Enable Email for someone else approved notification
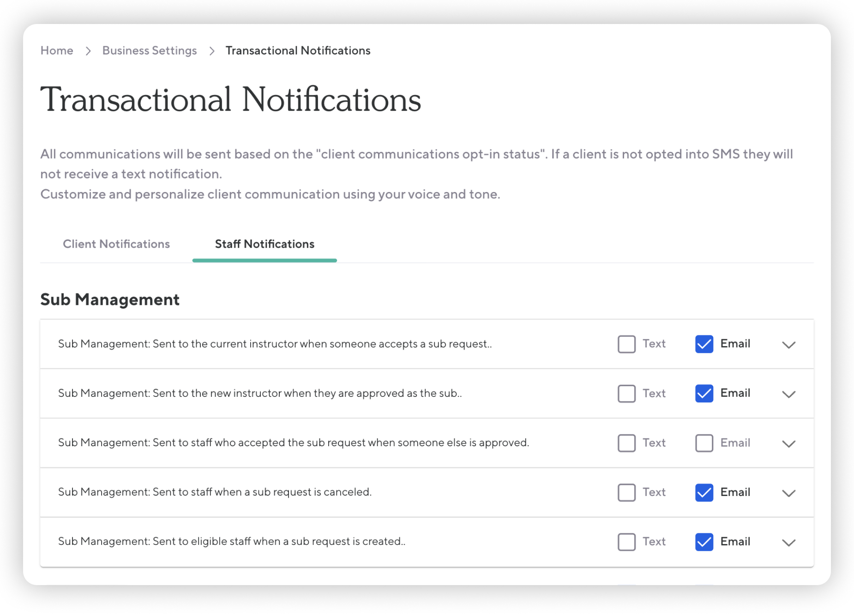 pos(704,443)
